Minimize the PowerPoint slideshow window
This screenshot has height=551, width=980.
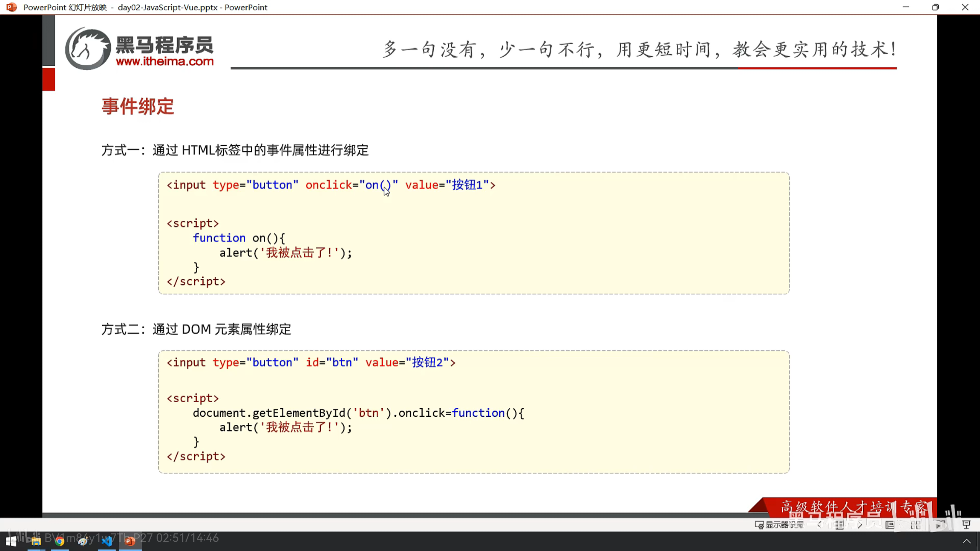(x=906, y=7)
